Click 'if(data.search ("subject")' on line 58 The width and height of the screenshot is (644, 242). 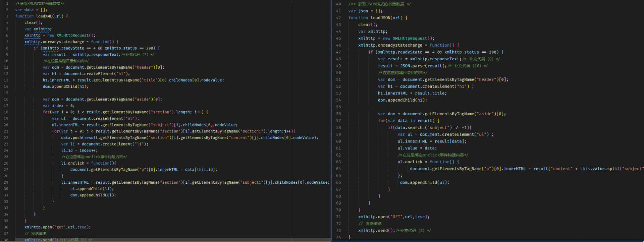click(420, 127)
